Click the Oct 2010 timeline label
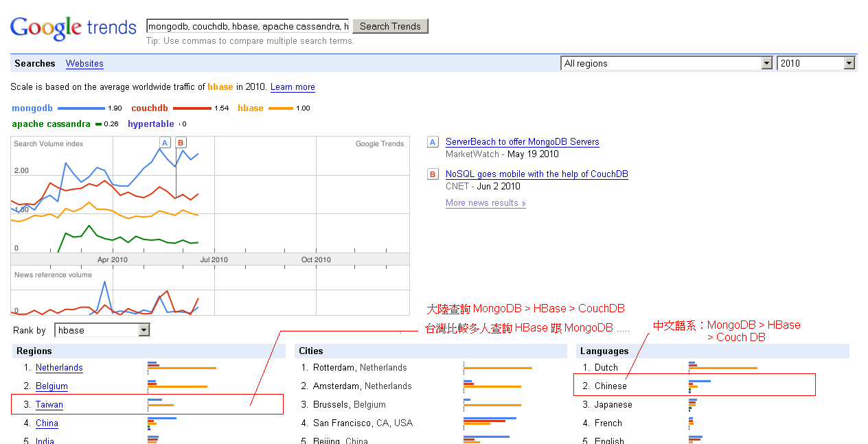 coord(316,260)
